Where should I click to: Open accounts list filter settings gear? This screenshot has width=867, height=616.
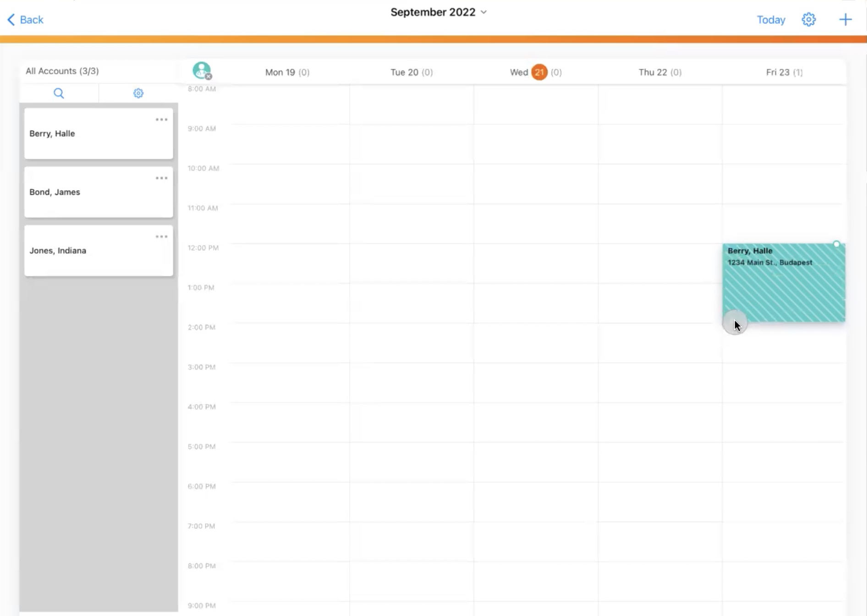click(138, 93)
